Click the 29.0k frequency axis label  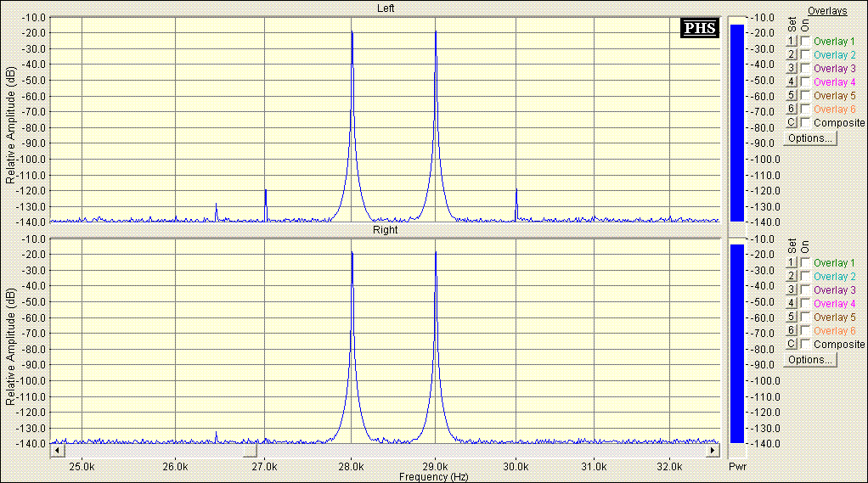point(435,466)
